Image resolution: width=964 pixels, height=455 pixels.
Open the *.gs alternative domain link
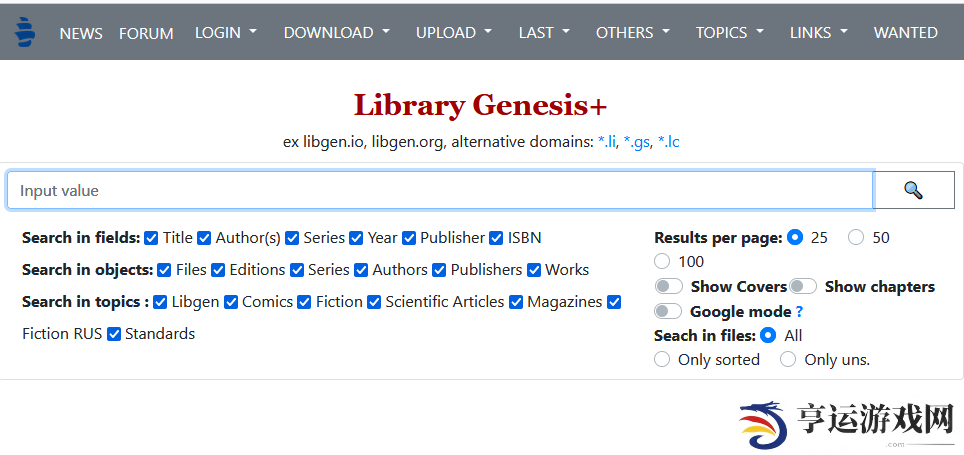click(x=636, y=143)
